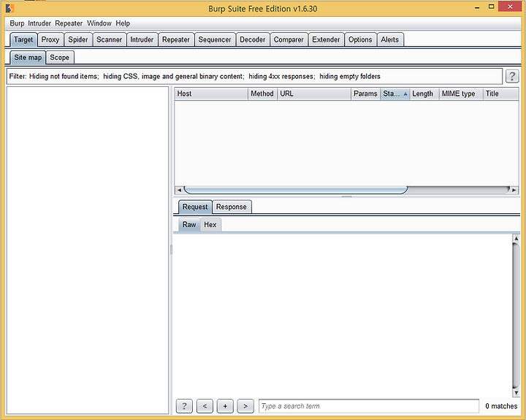Switch to the Options tab
Screen dimensions: 526x420
pos(360,39)
